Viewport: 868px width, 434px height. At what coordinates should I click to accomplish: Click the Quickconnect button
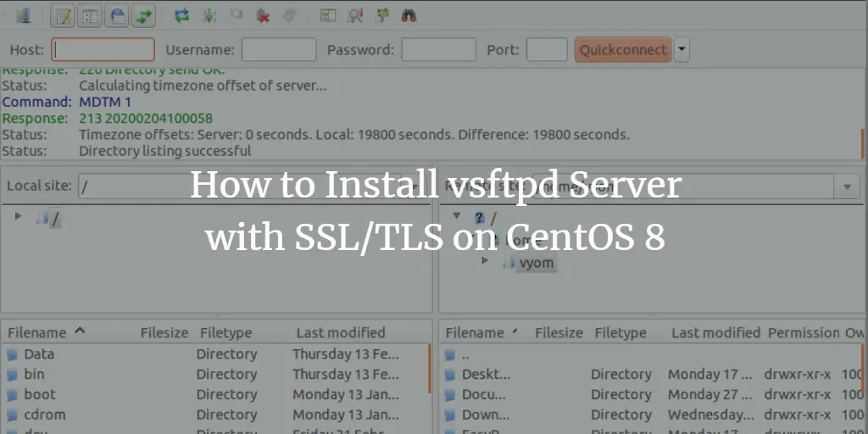point(623,49)
